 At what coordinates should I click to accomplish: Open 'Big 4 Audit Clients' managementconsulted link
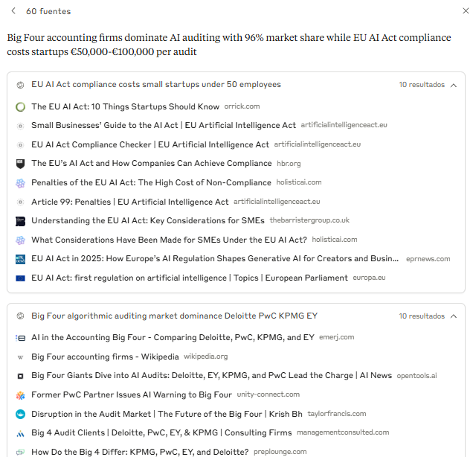[x=161, y=432]
